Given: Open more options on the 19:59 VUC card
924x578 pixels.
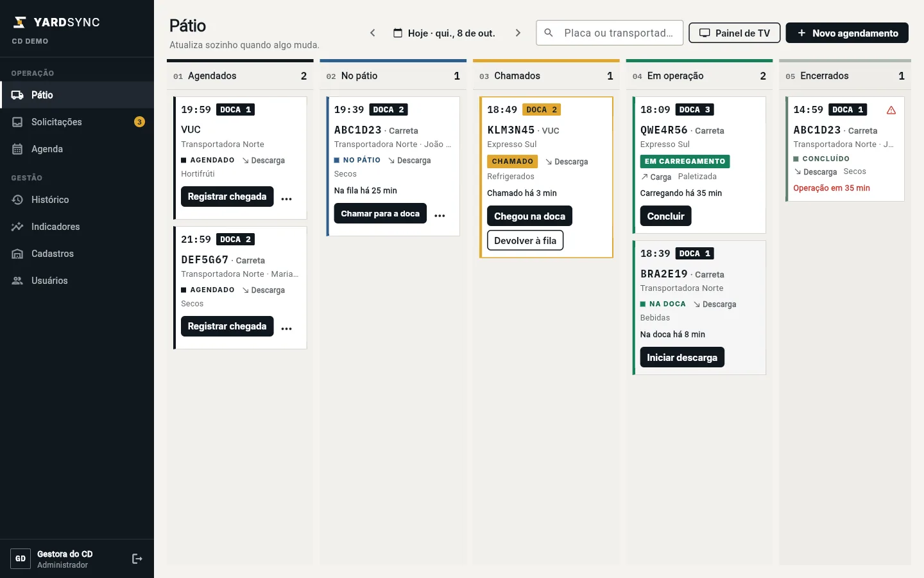Looking at the screenshot, I should click(287, 198).
